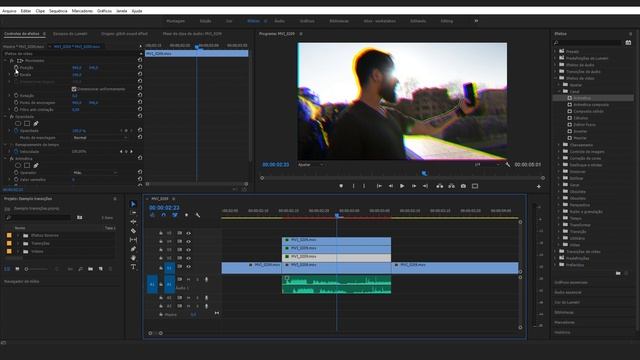Click the Opacidade value field

(78, 131)
